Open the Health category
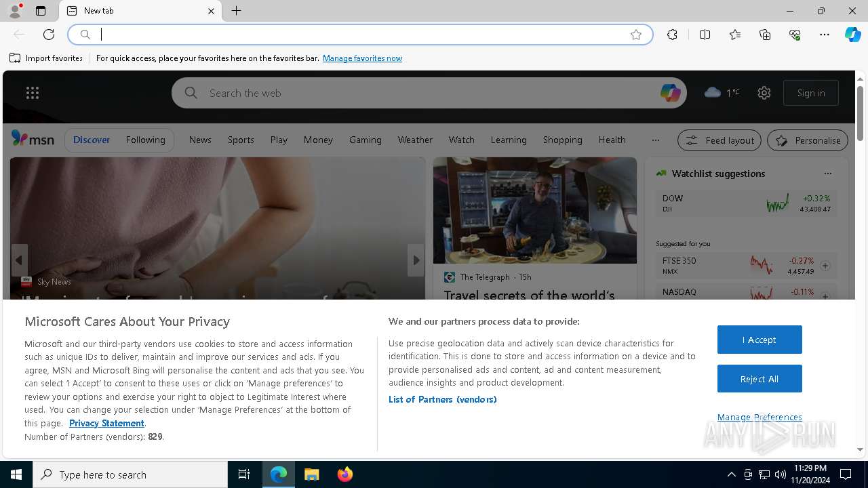This screenshot has width=868, height=488. pyautogui.click(x=612, y=140)
